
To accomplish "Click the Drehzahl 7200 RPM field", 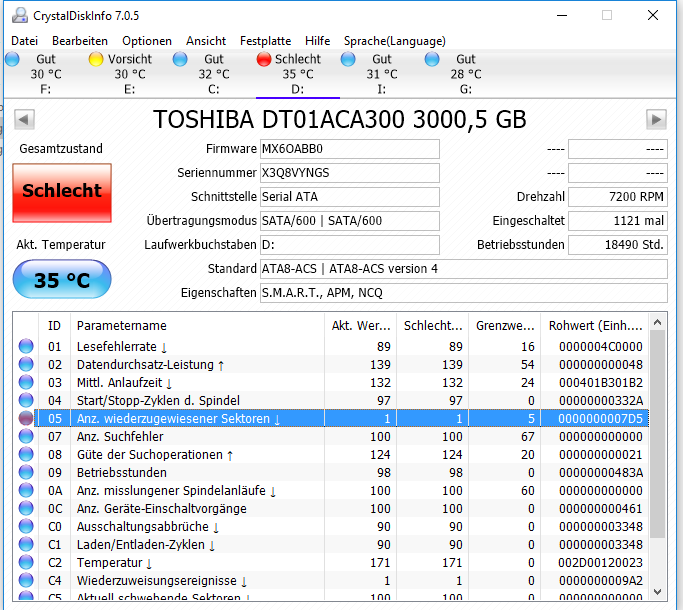I will pyautogui.click(x=618, y=197).
